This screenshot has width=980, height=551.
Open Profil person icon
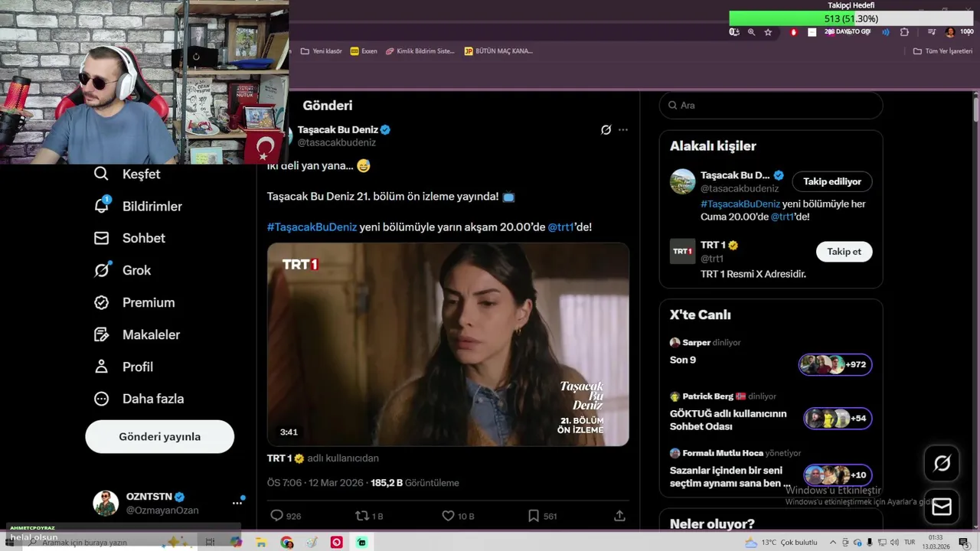tap(101, 367)
